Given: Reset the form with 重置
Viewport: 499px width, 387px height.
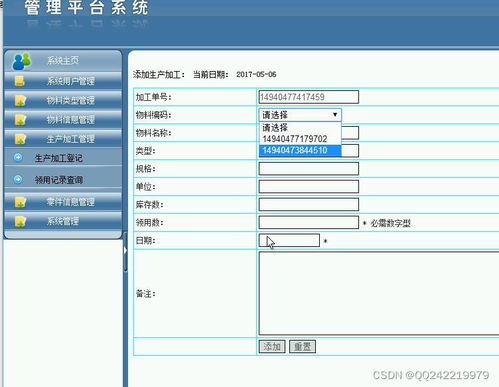Looking at the screenshot, I should pyautogui.click(x=302, y=347).
